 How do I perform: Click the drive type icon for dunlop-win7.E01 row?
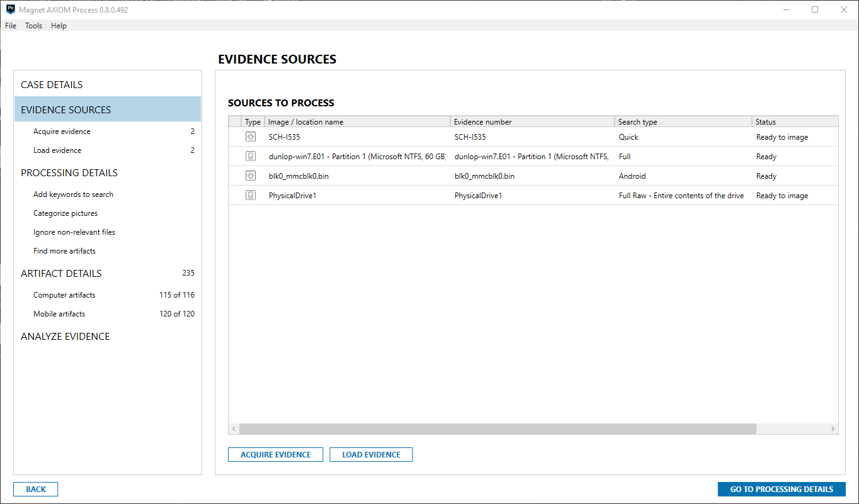(251, 156)
